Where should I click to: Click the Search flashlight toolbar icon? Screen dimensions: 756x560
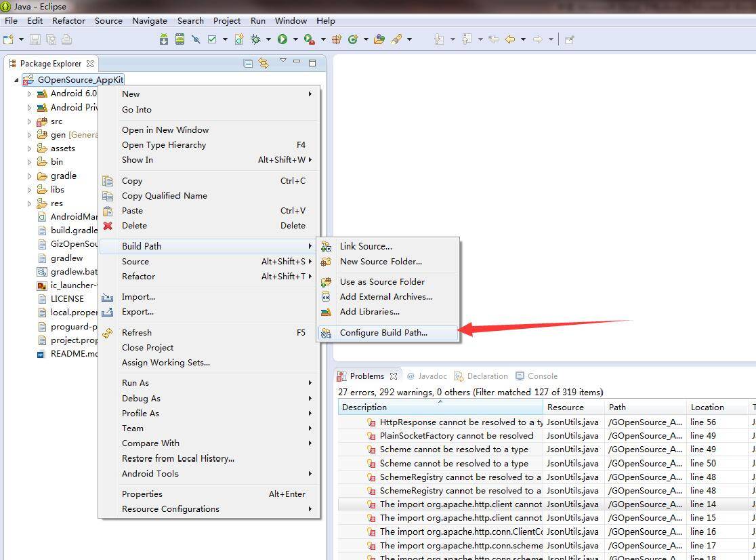(396, 39)
